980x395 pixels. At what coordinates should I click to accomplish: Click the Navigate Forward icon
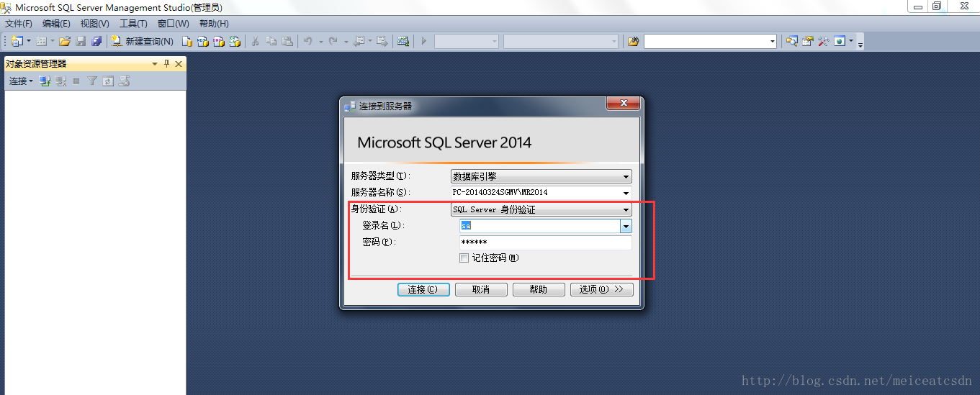tap(382, 41)
